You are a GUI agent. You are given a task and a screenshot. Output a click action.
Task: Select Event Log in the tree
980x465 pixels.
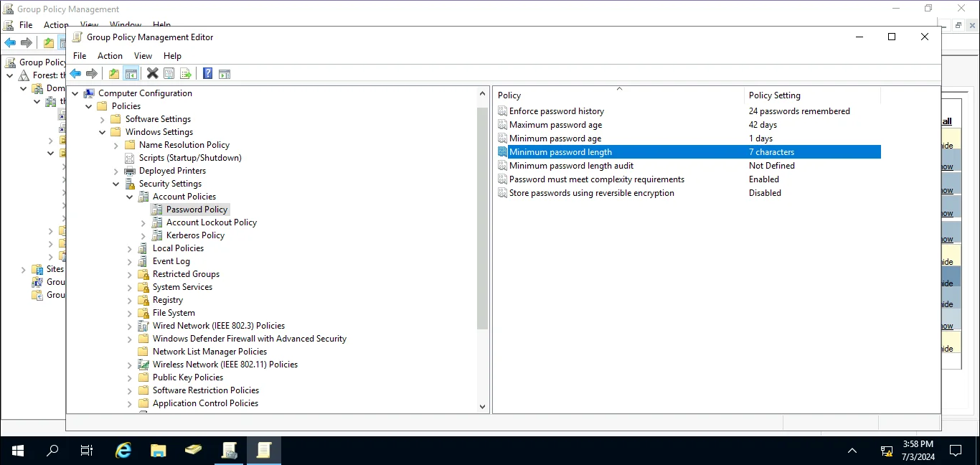(x=171, y=261)
